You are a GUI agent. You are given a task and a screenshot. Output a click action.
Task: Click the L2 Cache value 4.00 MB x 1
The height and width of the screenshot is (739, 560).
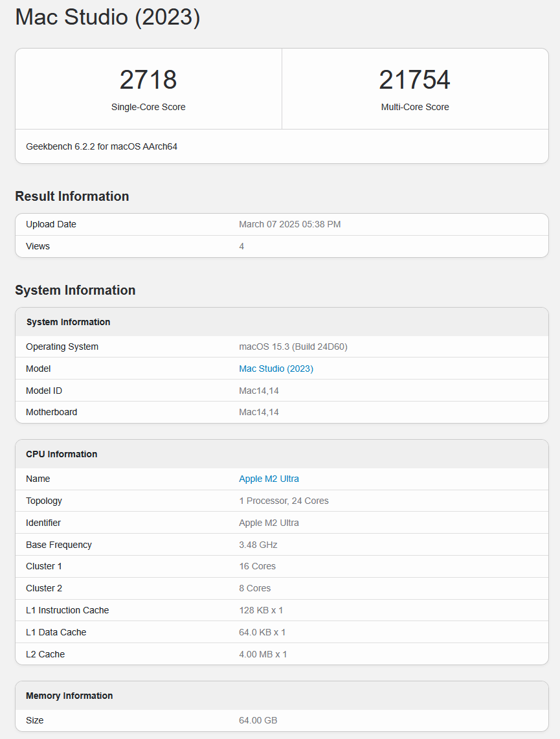coord(263,654)
